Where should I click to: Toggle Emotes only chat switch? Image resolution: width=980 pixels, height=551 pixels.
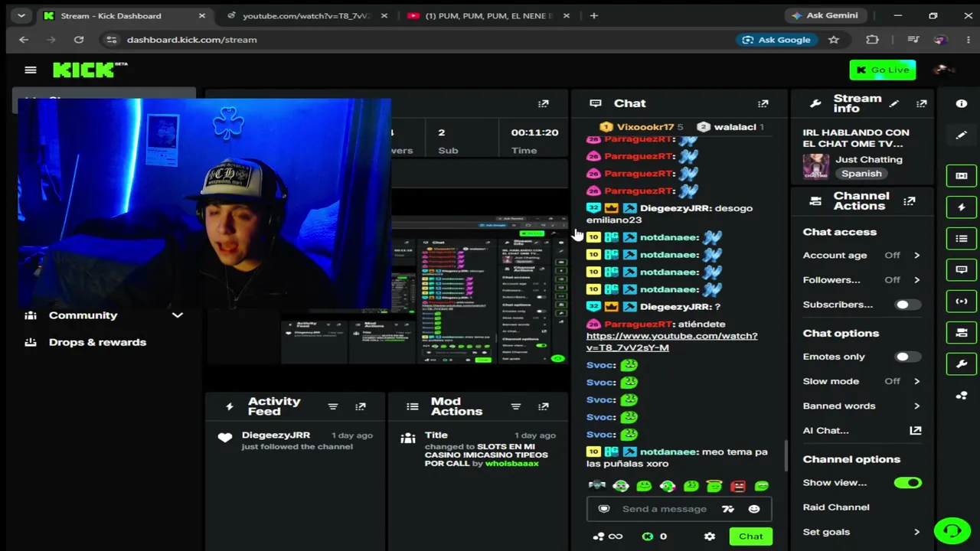[907, 357]
